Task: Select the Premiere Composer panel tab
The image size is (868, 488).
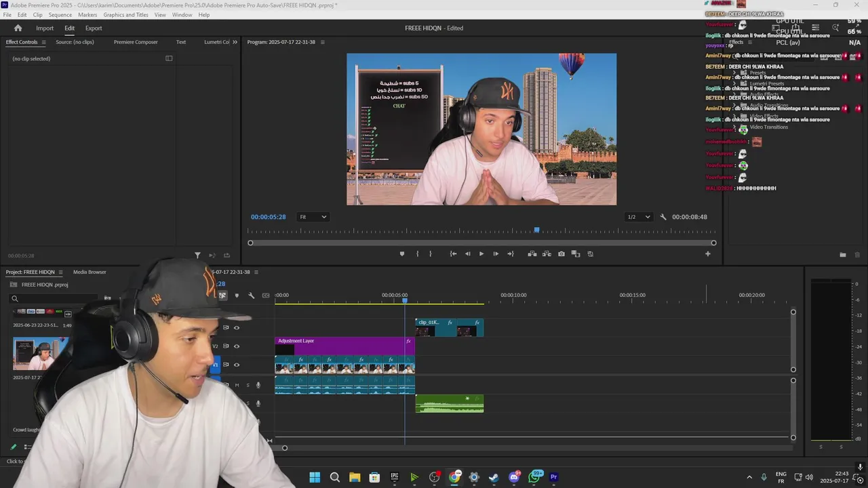Action: click(136, 42)
